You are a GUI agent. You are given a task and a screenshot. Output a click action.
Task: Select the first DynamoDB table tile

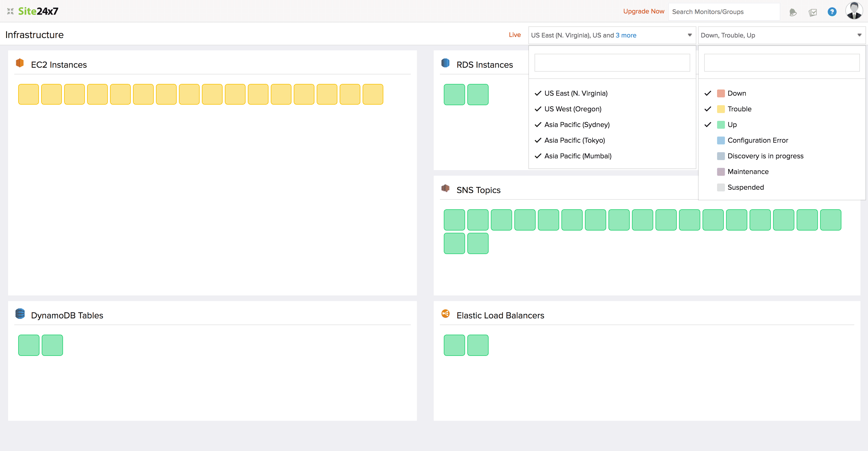coord(29,345)
